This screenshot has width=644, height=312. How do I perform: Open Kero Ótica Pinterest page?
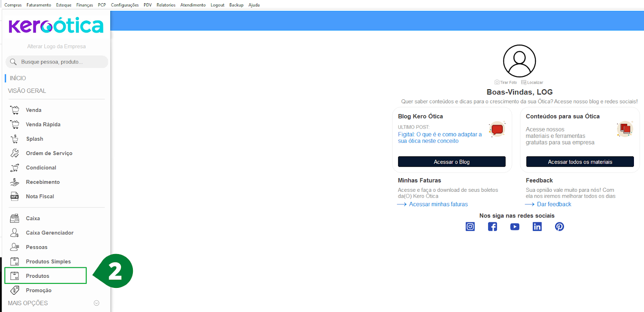click(559, 226)
